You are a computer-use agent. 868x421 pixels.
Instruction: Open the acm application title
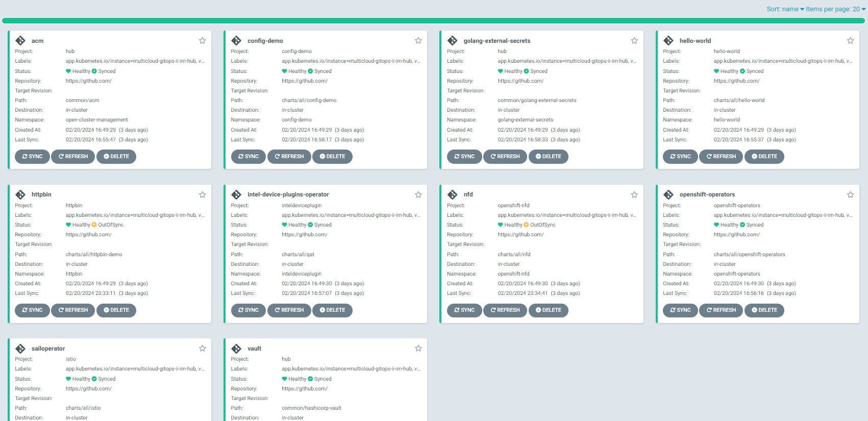point(37,41)
